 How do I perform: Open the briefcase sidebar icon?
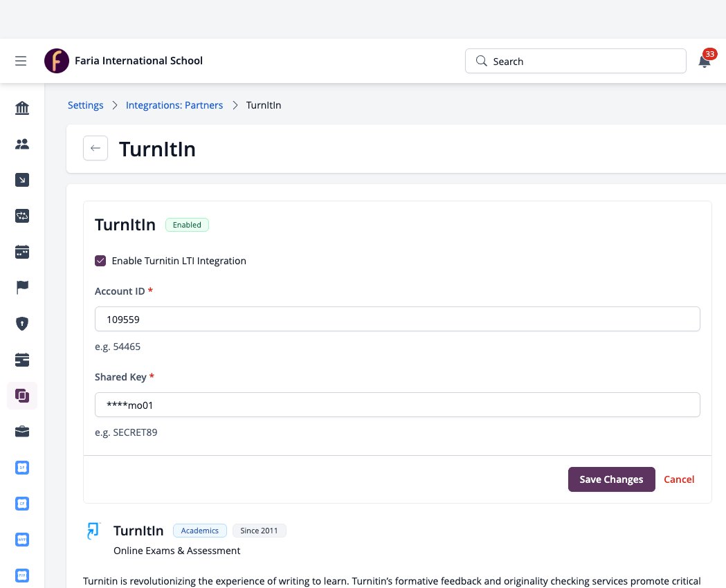(x=22, y=432)
